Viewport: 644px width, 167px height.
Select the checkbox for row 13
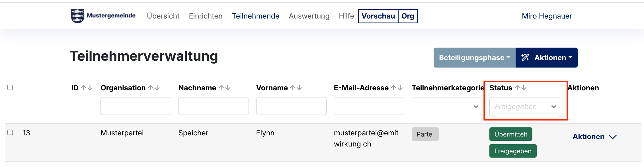click(x=10, y=133)
